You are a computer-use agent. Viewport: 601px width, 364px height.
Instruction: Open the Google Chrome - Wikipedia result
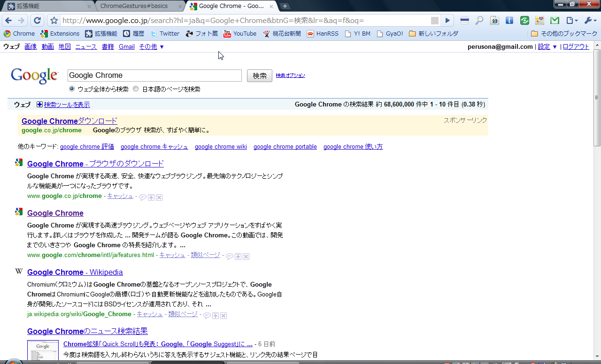point(75,272)
